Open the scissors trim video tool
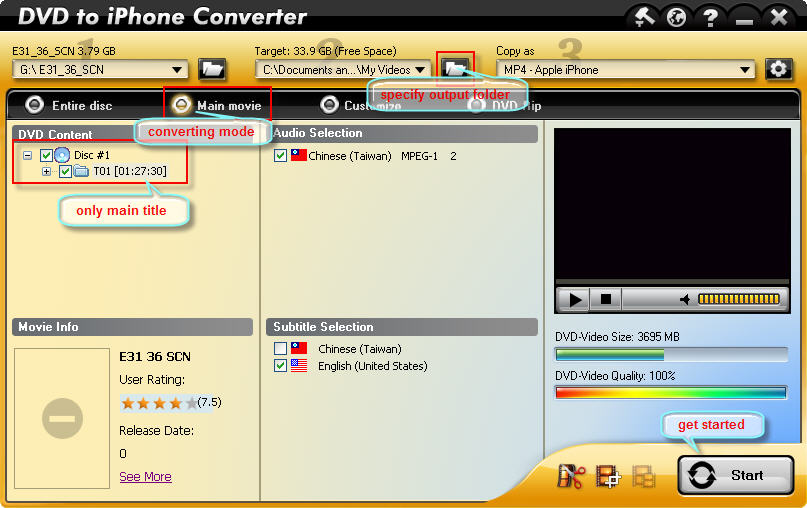Screen dimensions: 807x508 pos(571,476)
